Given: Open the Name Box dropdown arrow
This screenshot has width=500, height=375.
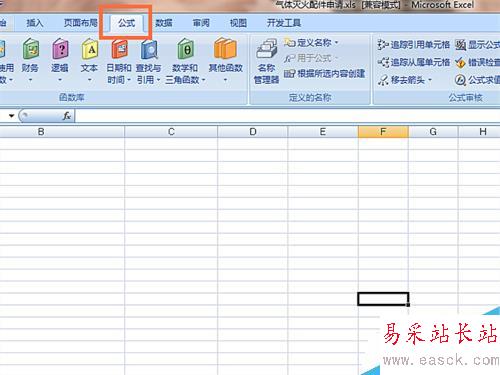Looking at the screenshot, I should 12,116.
